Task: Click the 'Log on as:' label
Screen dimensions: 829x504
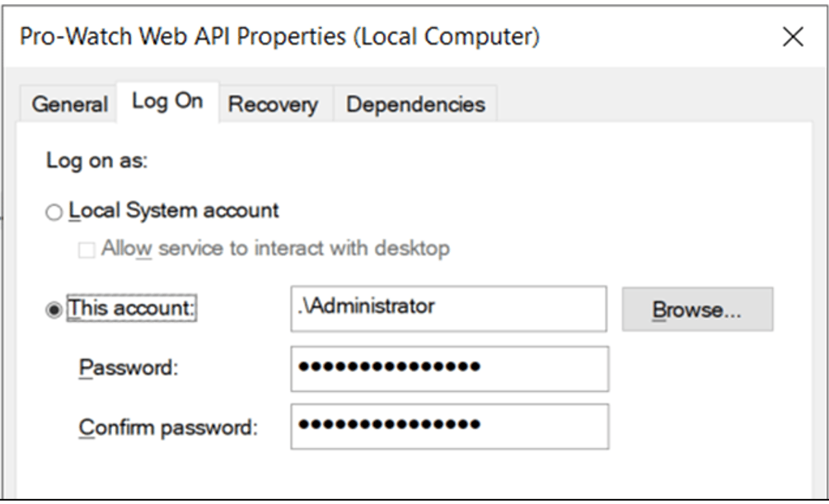Action: (96, 160)
